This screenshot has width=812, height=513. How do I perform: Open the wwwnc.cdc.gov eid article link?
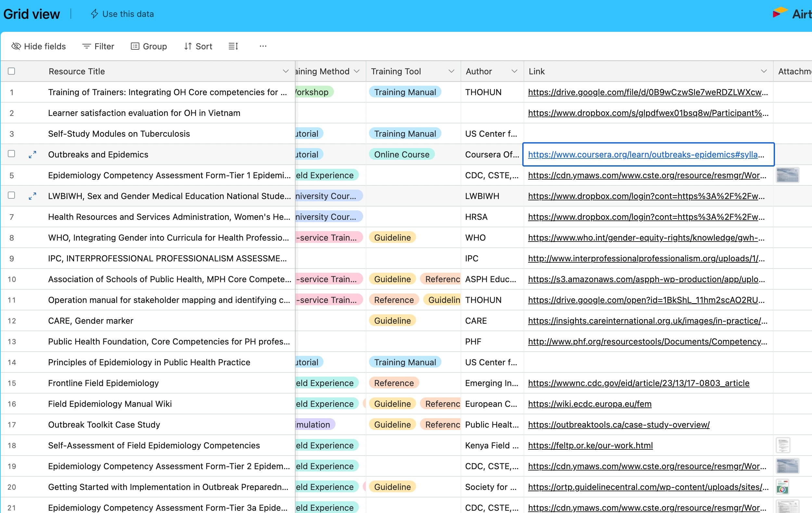click(x=639, y=383)
